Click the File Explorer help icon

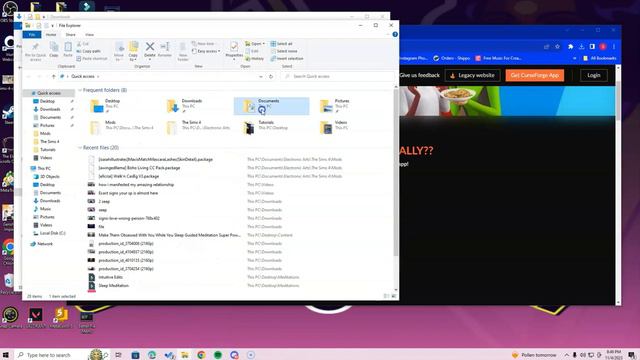(395, 35)
